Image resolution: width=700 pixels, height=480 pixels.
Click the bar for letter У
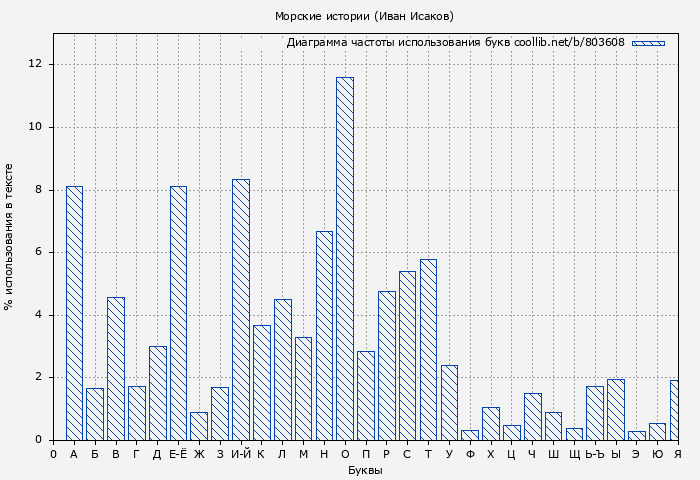pos(449,402)
